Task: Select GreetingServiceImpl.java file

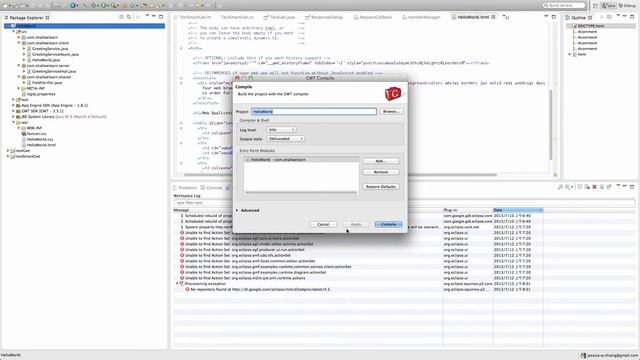Action: click(53, 71)
